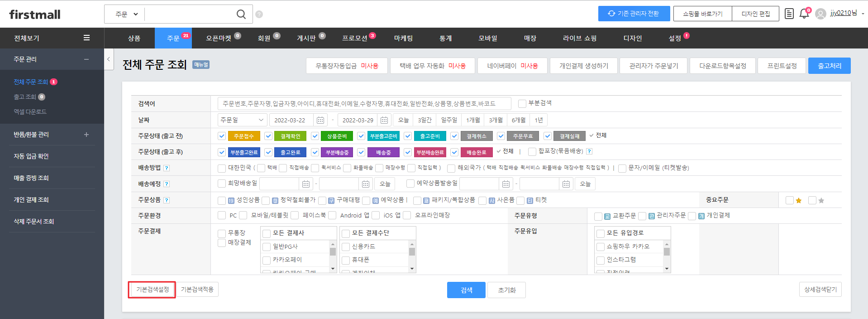Click the 검색어 keyword input field
Image resolution: width=868 pixels, height=319 pixels.
point(364,104)
